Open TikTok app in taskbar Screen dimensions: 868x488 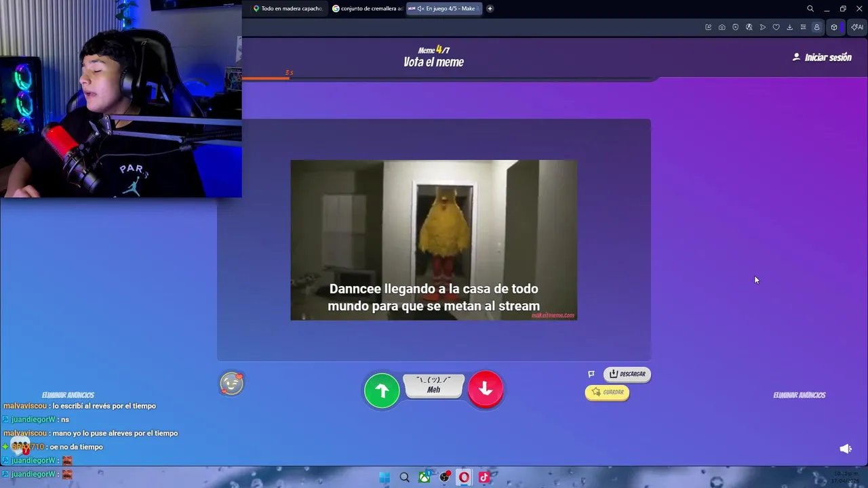click(x=484, y=477)
